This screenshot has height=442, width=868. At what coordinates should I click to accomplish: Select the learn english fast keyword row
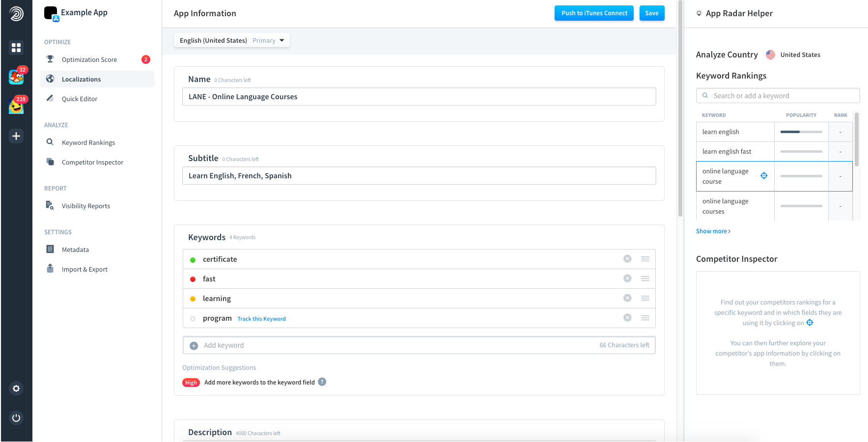774,151
